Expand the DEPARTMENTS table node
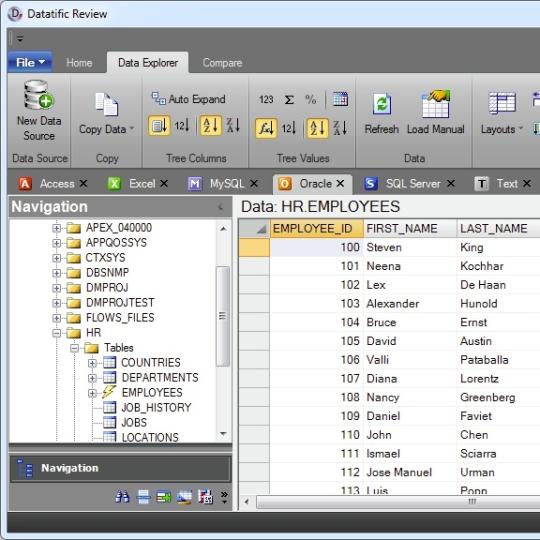540x540 pixels. (x=92, y=378)
